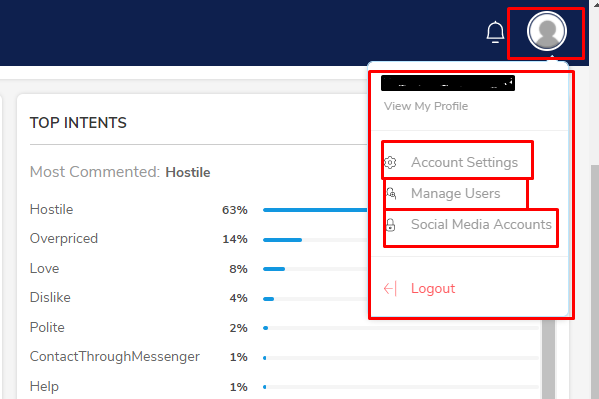
Task: Click the 14% value
Action: (x=235, y=239)
